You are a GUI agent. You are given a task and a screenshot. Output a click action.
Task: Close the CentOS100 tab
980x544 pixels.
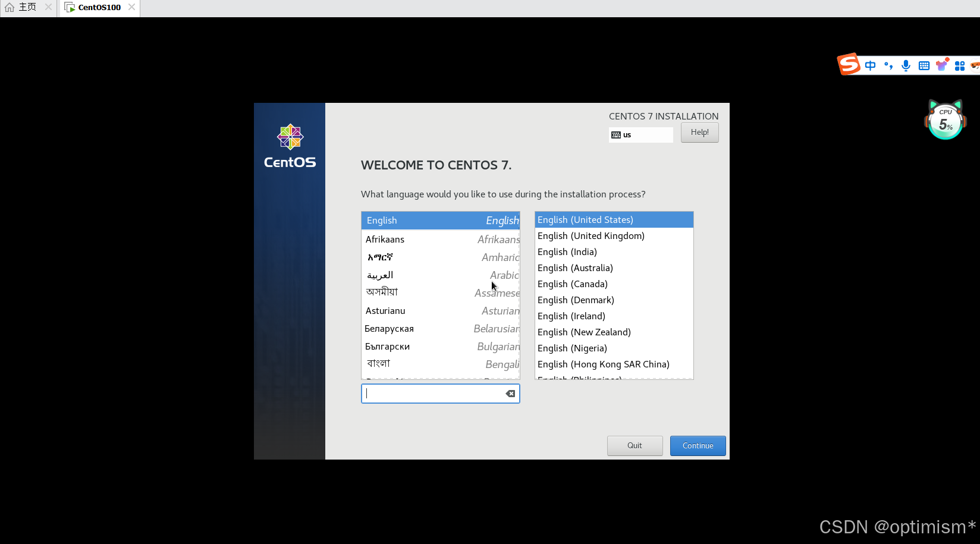pos(131,7)
